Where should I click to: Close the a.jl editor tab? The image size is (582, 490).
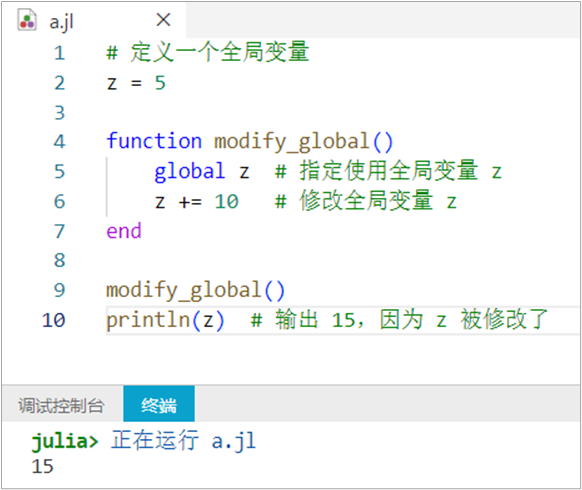pos(163,20)
